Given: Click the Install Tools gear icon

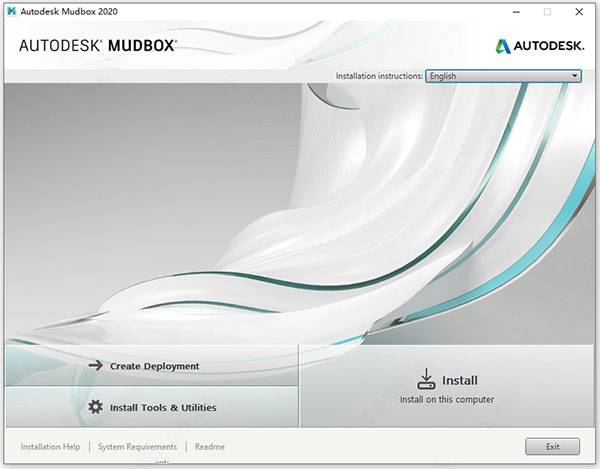Looking at the screenshot, I should 95,407.
